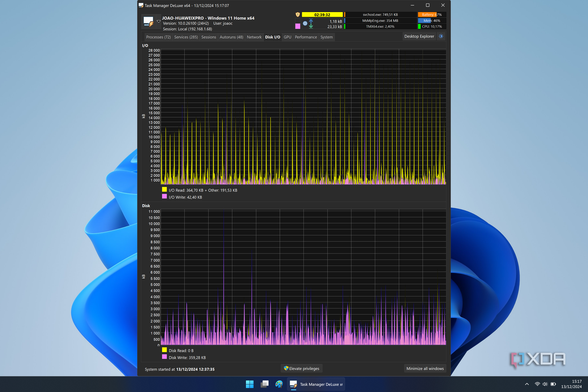Click the svchost.exe memory usage entry
The height and width of the screenshot is (392, 588).
coord(381,15)
